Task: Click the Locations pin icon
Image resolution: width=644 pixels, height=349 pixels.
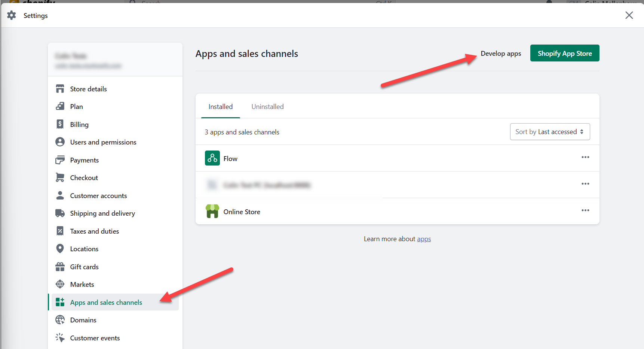Action: click(x=60, y=249)
